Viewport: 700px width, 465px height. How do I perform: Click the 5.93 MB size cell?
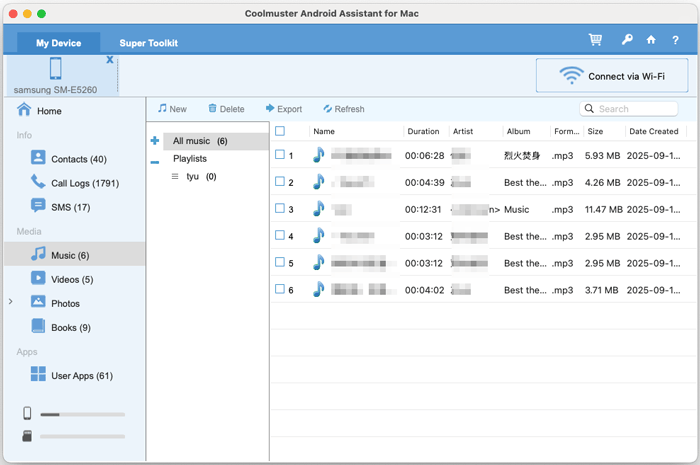click(x=602, y=156)
